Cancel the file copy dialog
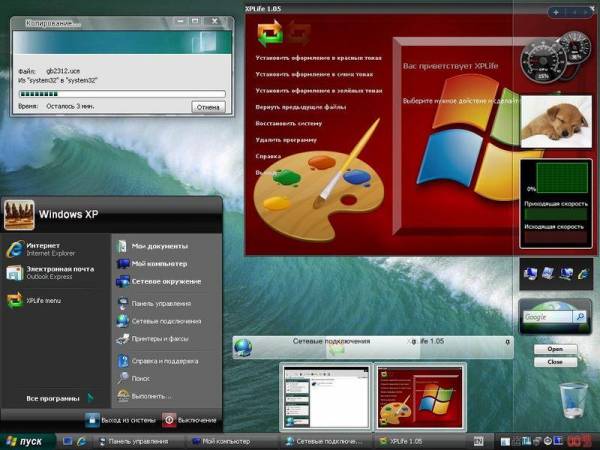Screen dimensions: 600x450 coord(208,106)
